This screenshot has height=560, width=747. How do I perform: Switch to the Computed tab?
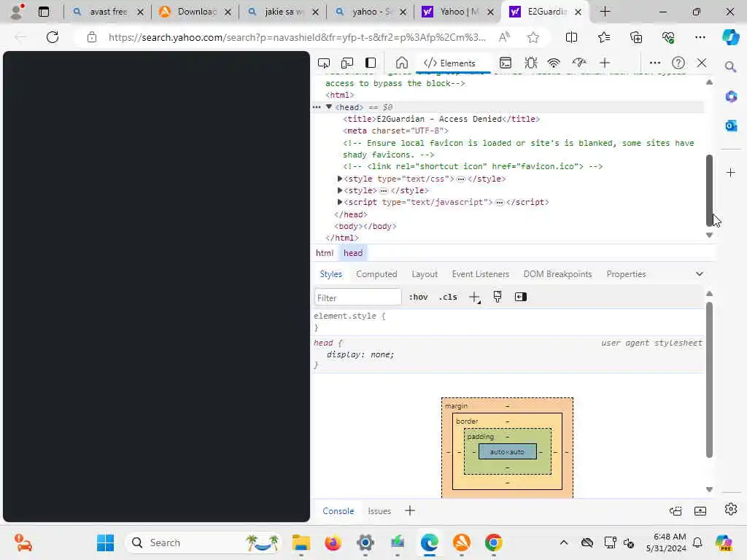pos(376,274)
